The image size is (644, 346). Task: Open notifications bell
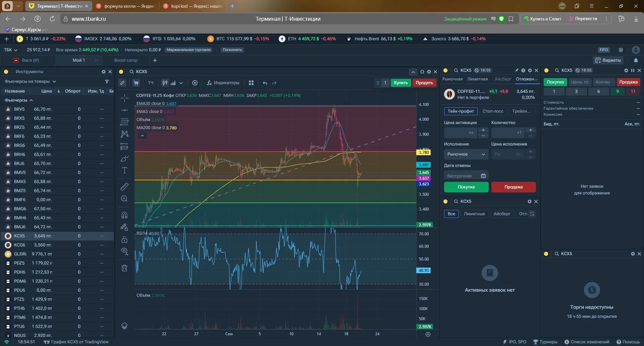(636, 60)
